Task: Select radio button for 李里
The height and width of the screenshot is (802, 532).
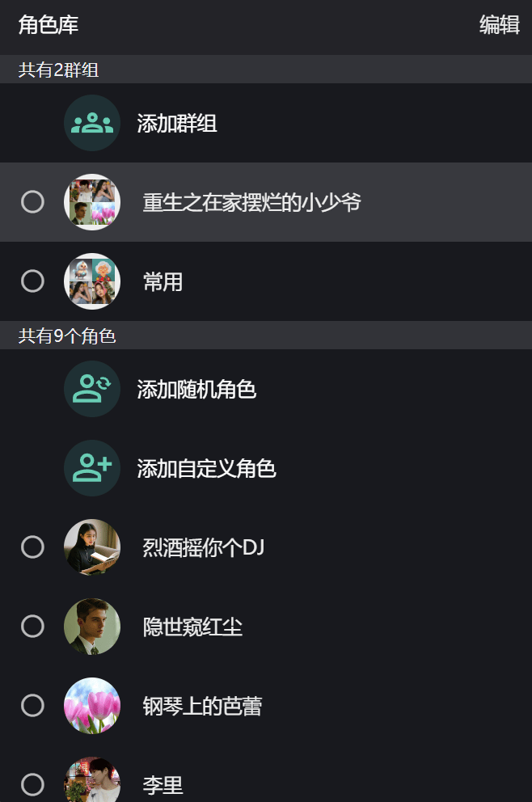Action: (32, 784)
